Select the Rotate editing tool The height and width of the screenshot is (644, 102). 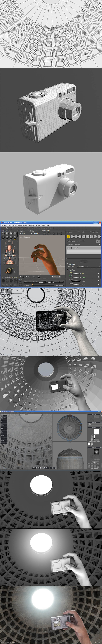click(x=3, y=233)
